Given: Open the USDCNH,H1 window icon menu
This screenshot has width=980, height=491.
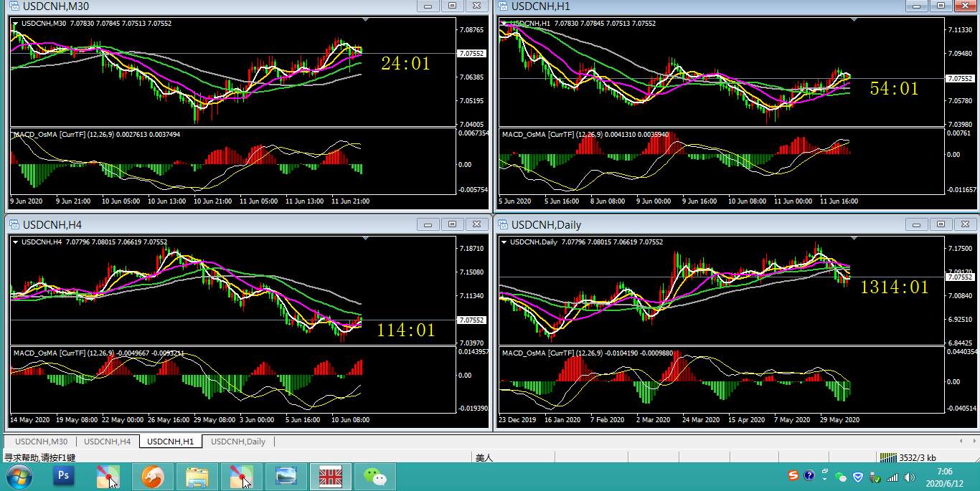Looking at the screenshot, I should [x=504, y=6].
